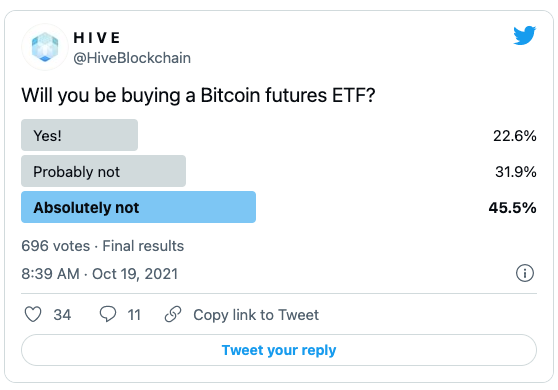Select the Absolutely not poll bar
Viewport: 558px width, 390px height.
[138, 207]
